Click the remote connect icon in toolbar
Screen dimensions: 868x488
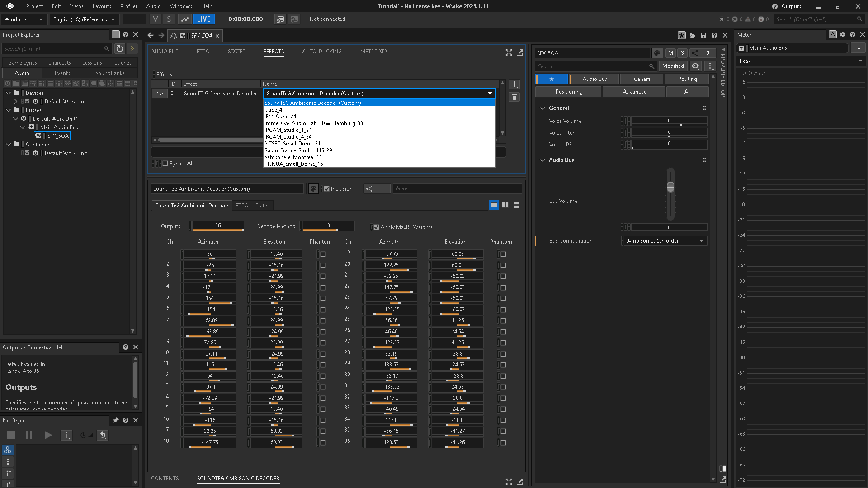(x=280, y=19)
